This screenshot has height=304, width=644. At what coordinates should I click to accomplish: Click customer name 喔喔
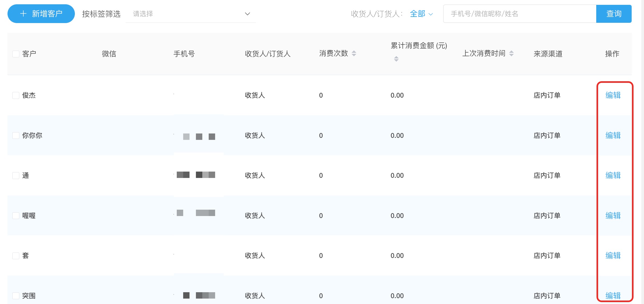click(29, 216)
